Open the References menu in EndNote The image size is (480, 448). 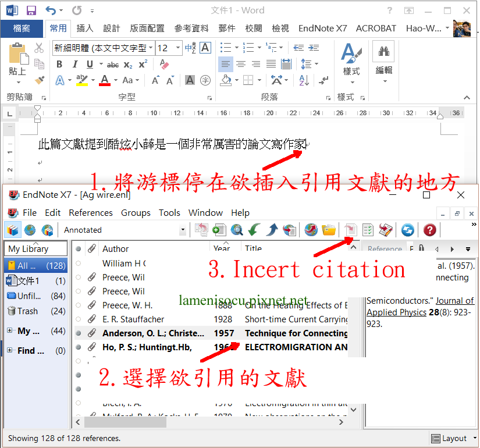tap(91, 213)
